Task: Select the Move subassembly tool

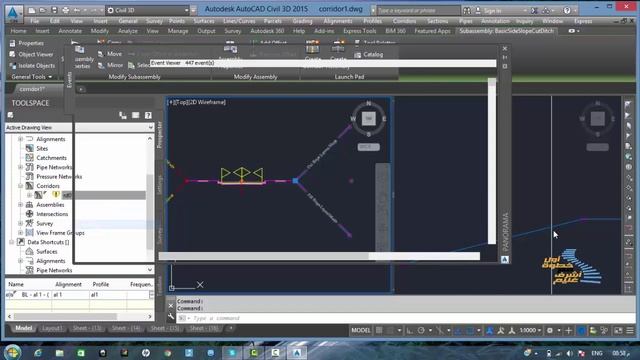Action: [x=110, y=54]
